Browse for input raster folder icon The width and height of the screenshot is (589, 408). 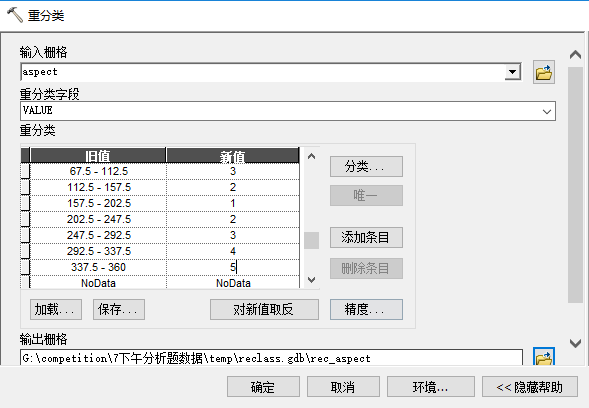click(x=544, y=72)
